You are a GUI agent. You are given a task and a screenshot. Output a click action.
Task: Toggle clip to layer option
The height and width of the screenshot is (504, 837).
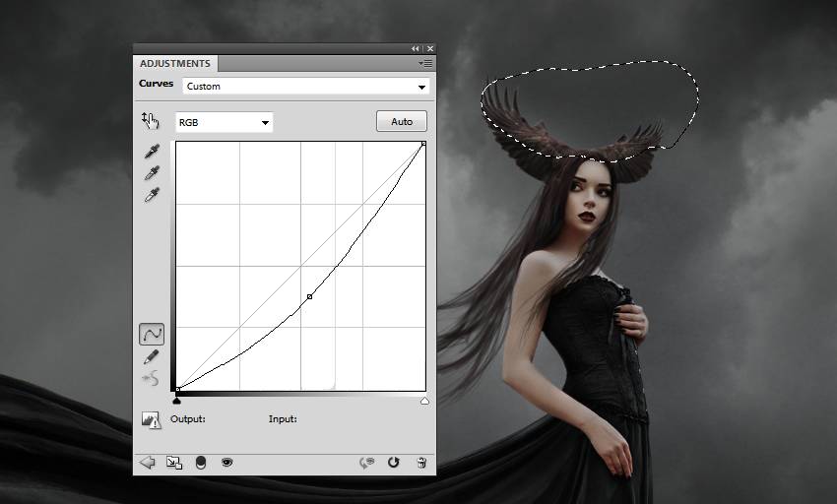201,462
